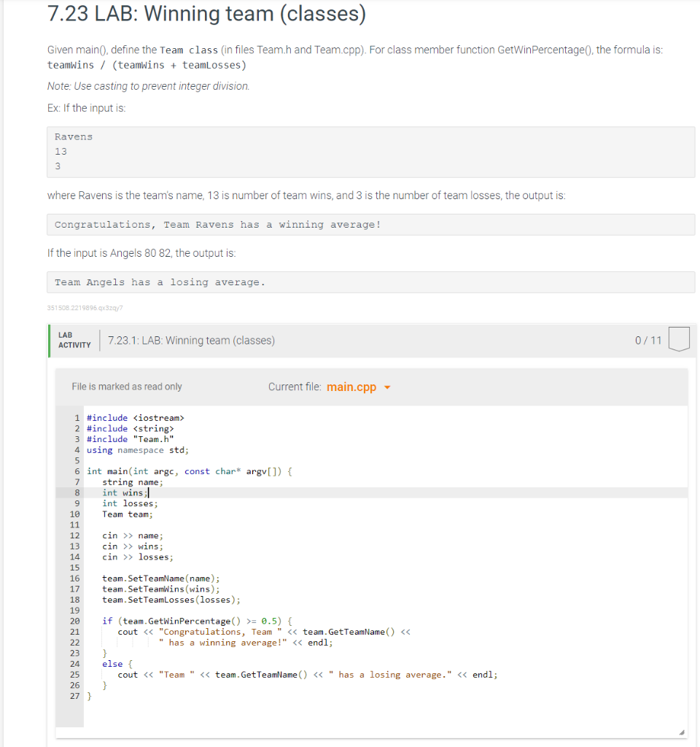Click the LAB ACTIVITY badge
Image resolution: width=700 pixels, height=747 pixels.
(x=74, y=340)
